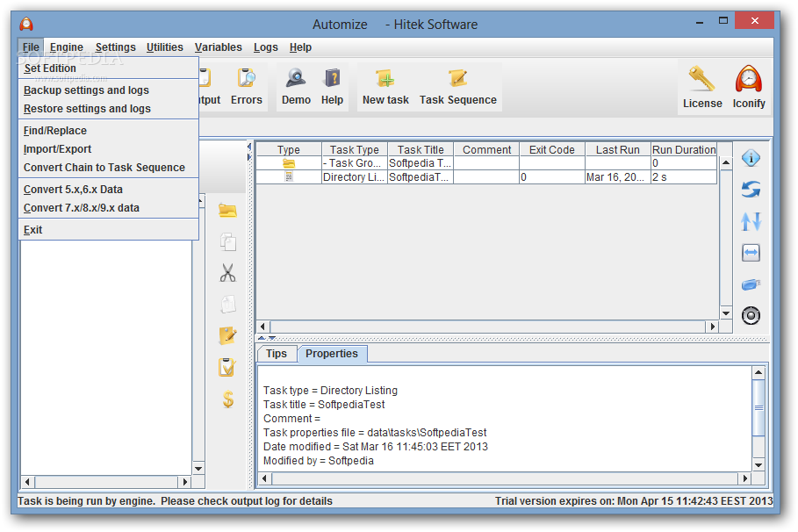Sort by the Last Run column header
The height and width of the screenshot is (532, 798).
617,149
